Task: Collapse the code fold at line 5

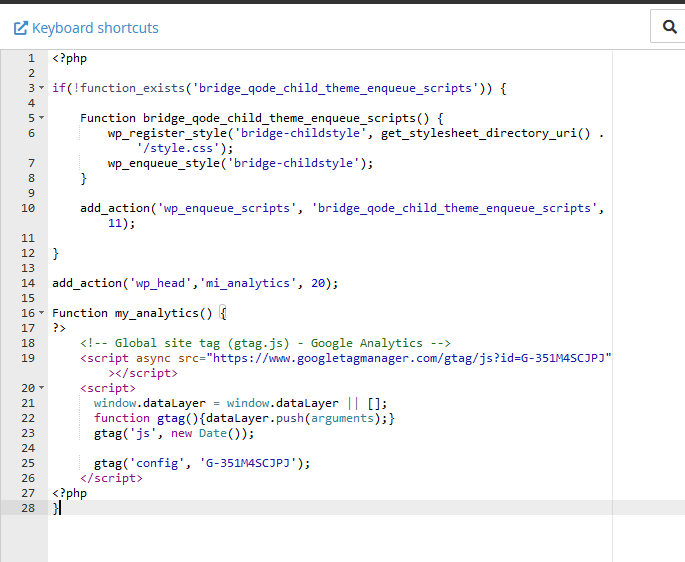Action: point(42,118)
